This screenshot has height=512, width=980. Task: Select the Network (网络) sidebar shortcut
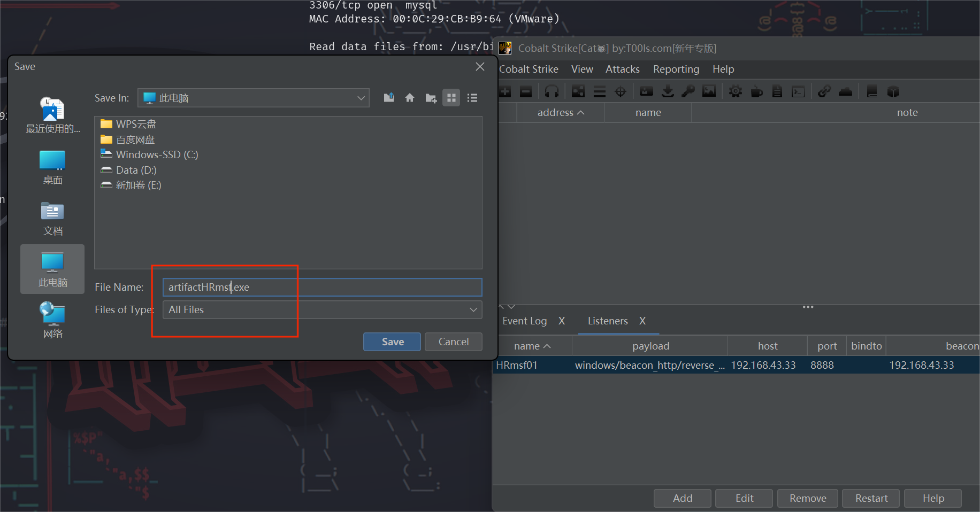(x=52, y=321)
